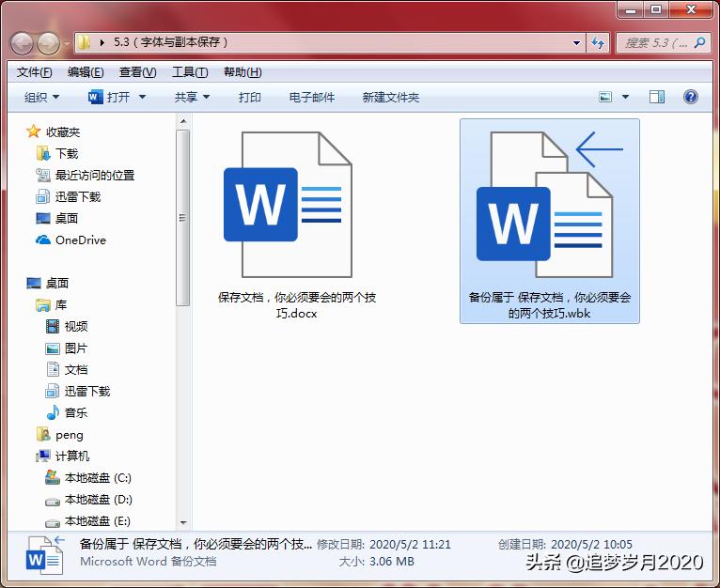Click the Videos library icon
This screenshot has height=588, width=720.
point(53,326)
